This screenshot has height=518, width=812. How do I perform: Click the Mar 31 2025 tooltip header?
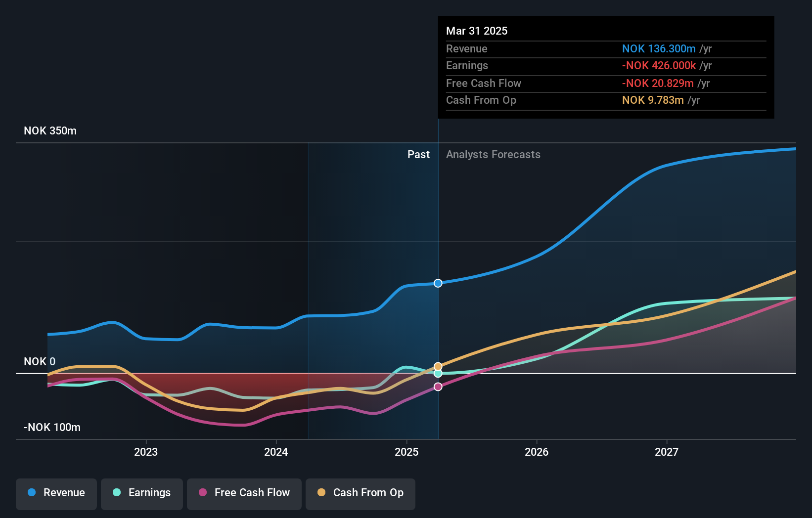tap(477, 31)
